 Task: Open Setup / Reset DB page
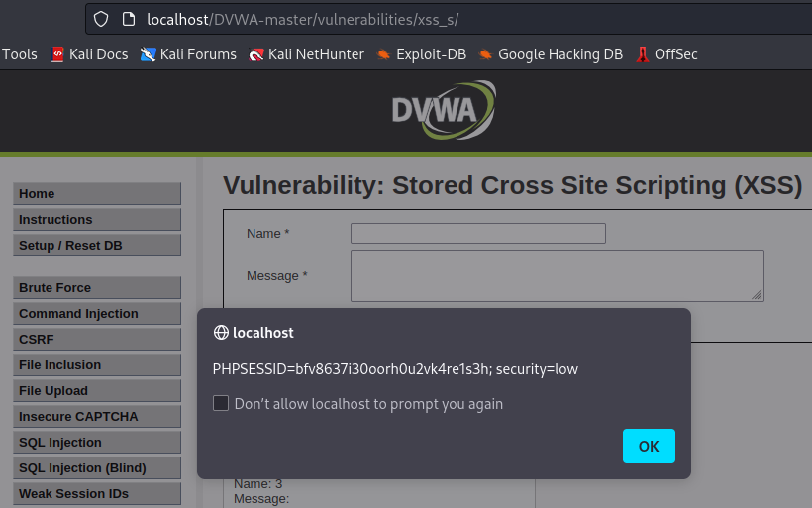coord(97,246)
